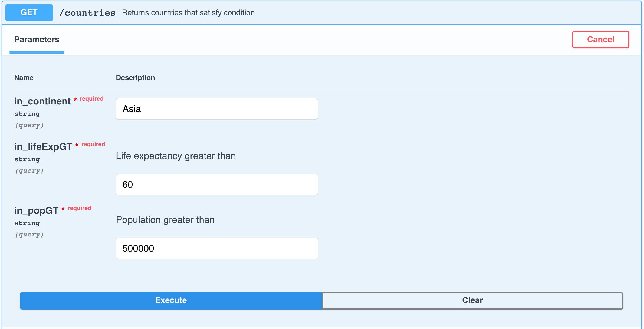Select the Parameters tab
This screenshot has height=329, width=644.
click(37, 40)
